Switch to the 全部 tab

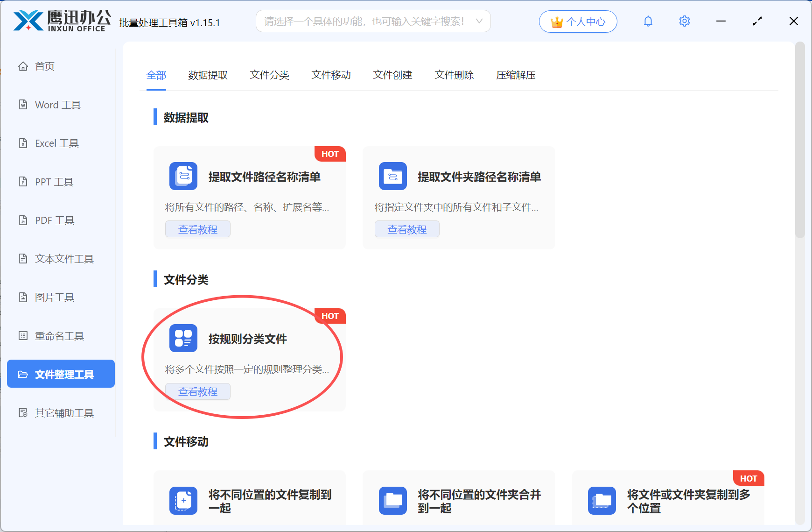click(156, 75)
